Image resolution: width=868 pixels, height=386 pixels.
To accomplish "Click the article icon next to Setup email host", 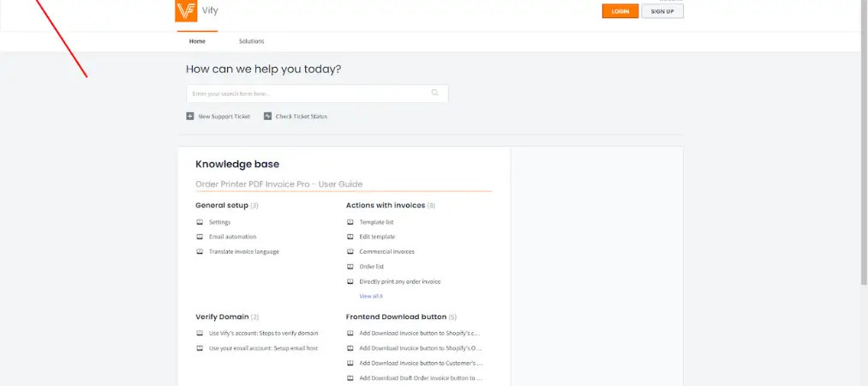I will pyautogui.click(x=200, y=348).
